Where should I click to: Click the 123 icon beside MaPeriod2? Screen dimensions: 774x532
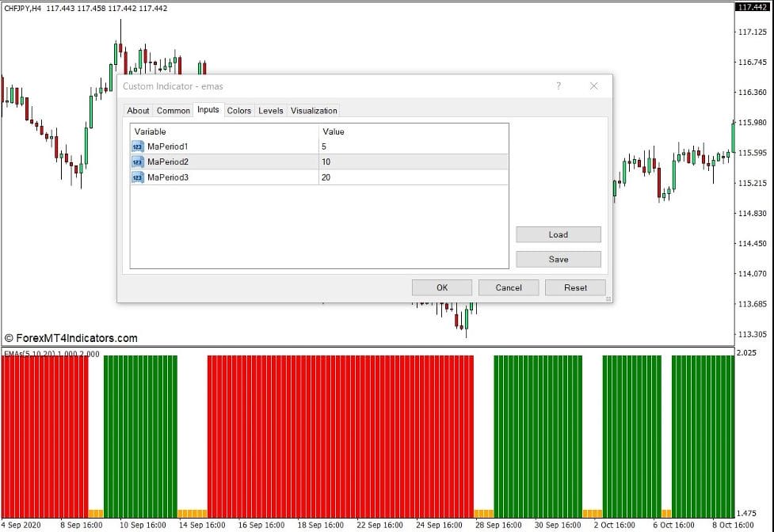(x=135, y=161)
